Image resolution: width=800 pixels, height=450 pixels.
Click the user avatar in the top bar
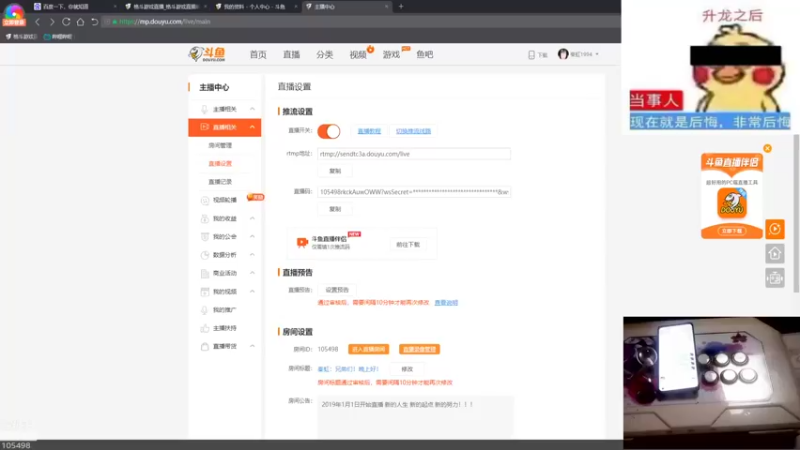[563, 54]
